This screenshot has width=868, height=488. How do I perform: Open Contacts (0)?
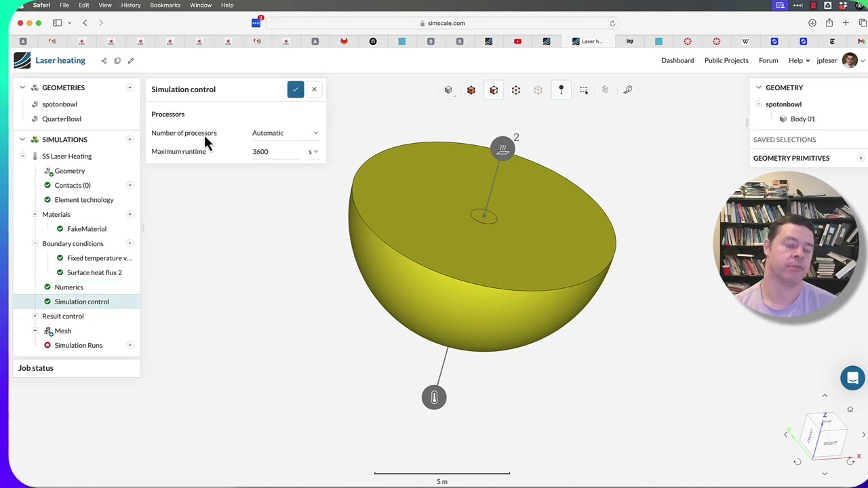[73, 186]
